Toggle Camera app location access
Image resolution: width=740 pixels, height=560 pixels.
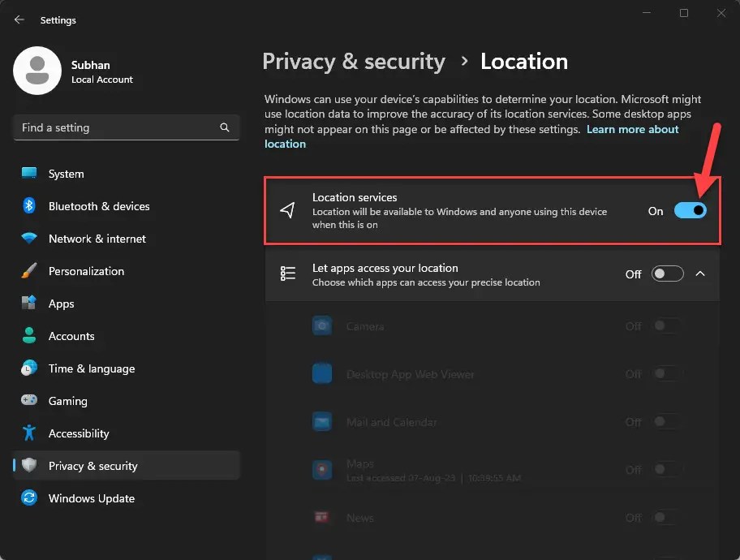coord(666,326)
